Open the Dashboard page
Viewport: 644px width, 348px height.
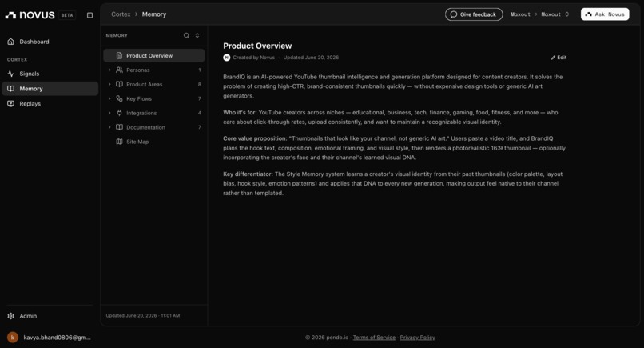50,42
